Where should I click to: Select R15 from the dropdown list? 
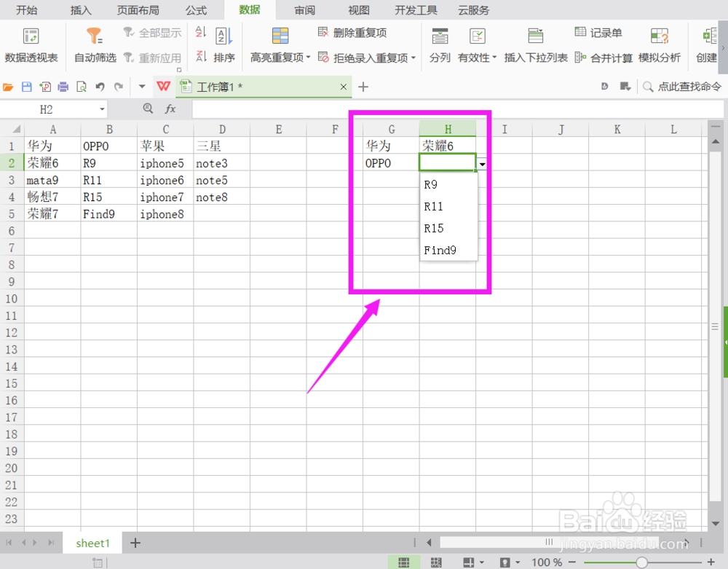click(x=448, y=229)
